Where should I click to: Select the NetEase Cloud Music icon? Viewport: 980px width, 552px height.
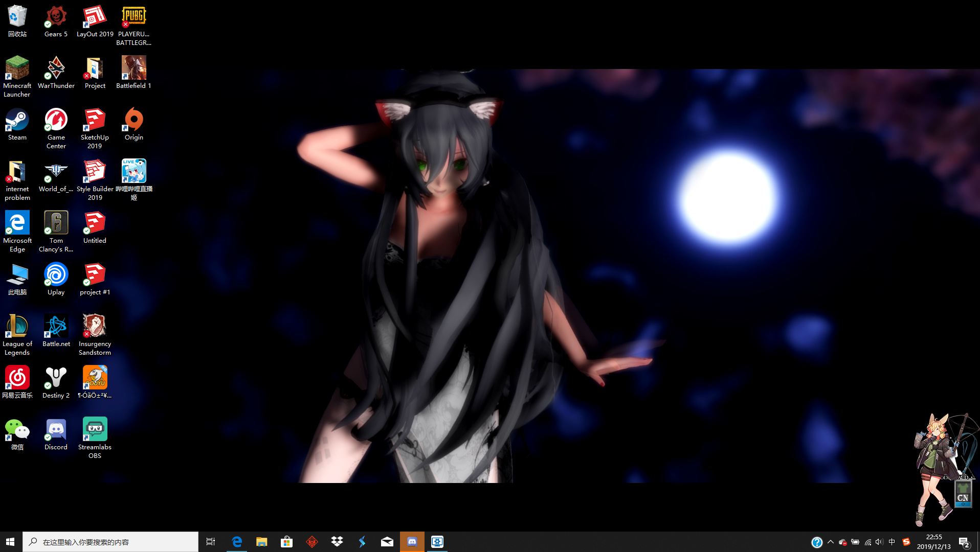(x=17, y=382)
